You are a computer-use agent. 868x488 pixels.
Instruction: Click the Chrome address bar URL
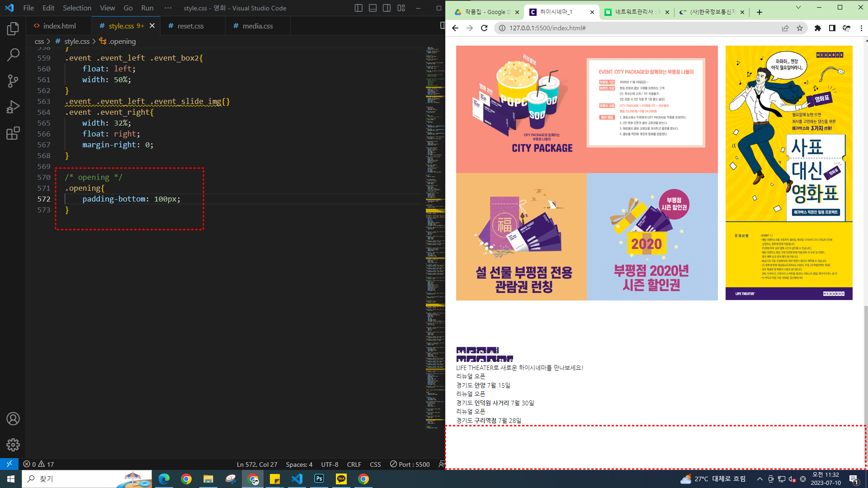[547, 28]
